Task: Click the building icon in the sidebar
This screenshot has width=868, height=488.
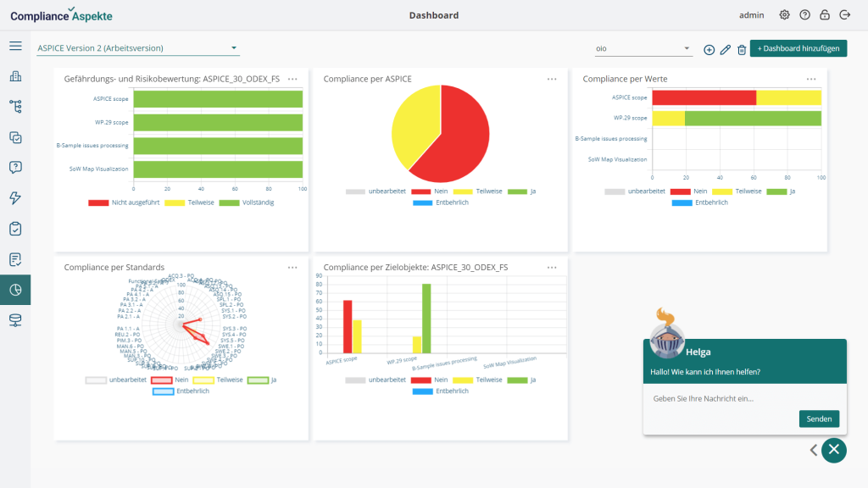Action: tap(15, 77)
